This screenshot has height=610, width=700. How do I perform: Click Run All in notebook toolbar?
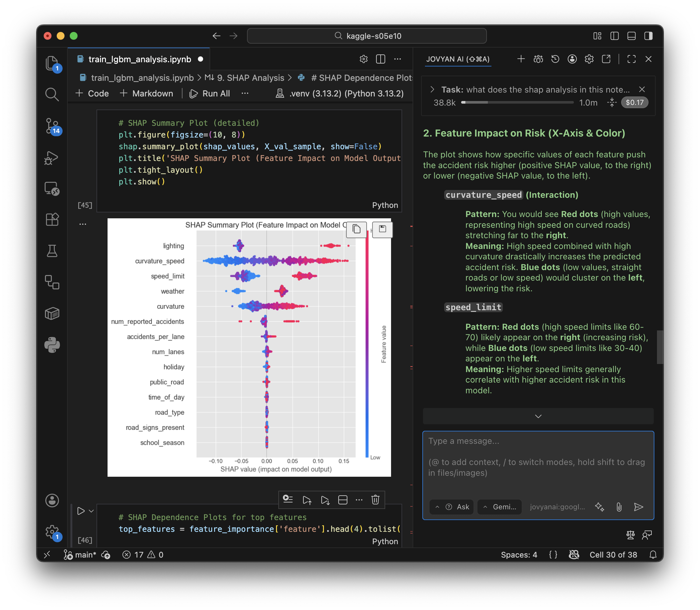210,94
